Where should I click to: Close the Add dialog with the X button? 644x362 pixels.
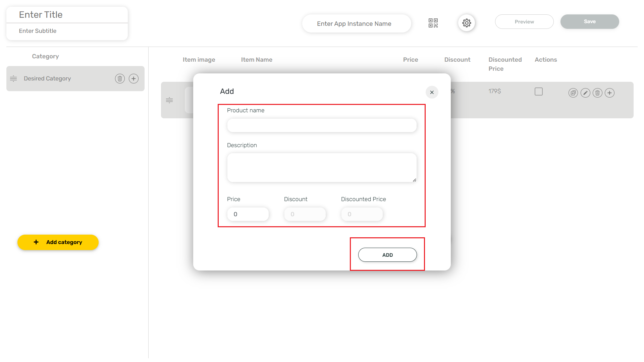(x=432, y=92)
